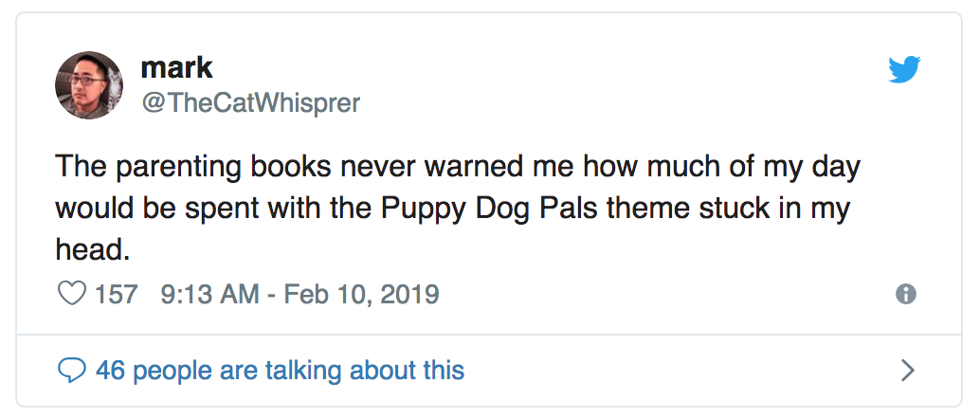Click the words "talking about this" in footer

click(365, 371)
